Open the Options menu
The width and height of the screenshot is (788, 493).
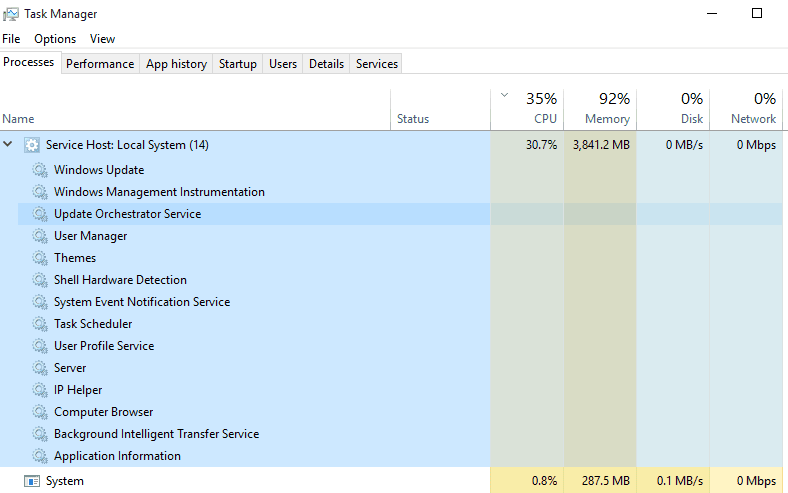point(55,39)
